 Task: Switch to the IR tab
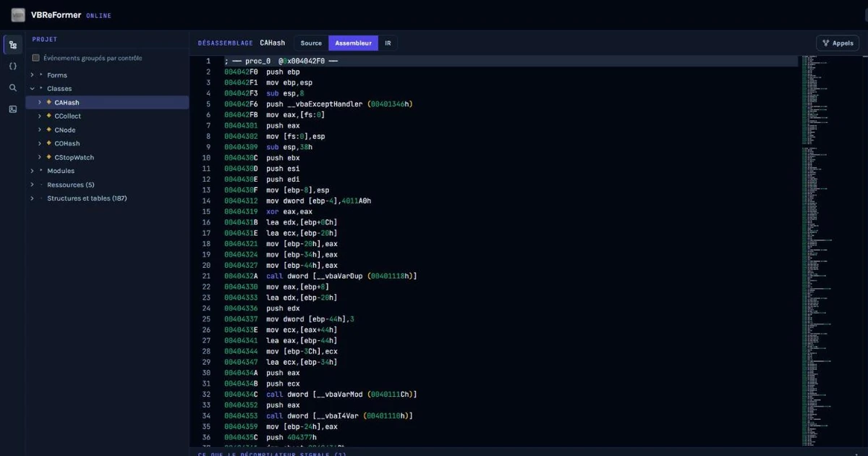point(388,43)
